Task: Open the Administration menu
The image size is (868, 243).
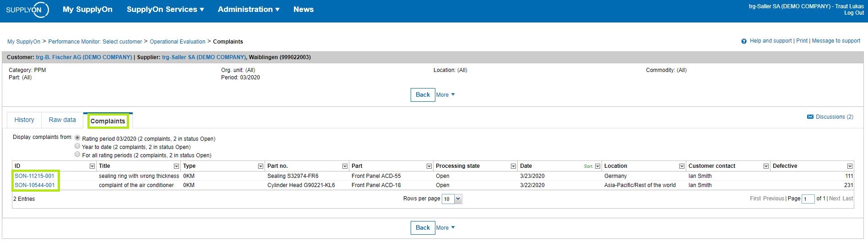Action: point(249,9)
